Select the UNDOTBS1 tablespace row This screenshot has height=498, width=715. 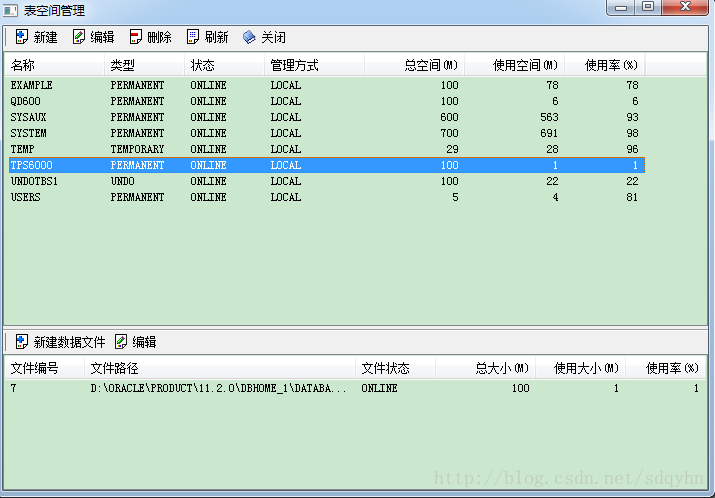(326, 181)
